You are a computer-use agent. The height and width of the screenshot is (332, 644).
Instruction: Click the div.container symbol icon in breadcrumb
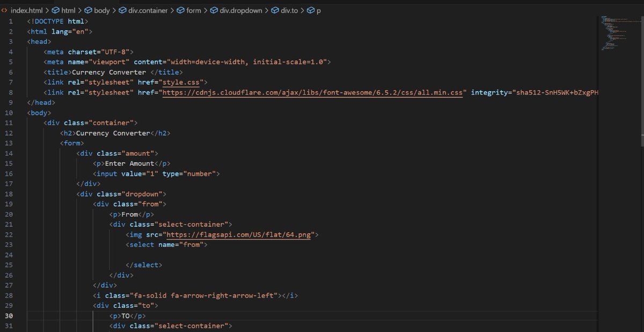121,10
